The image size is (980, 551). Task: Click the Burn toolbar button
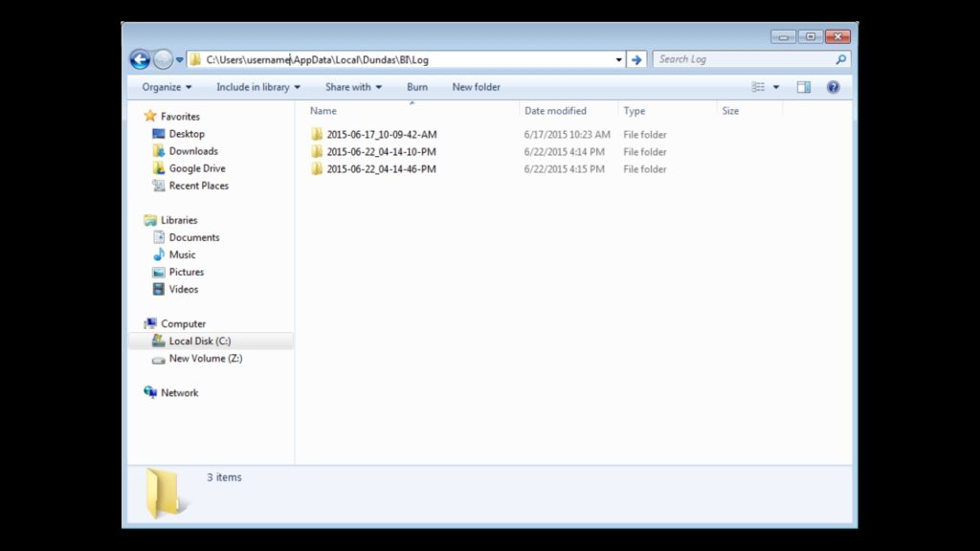tap(417, 87)
